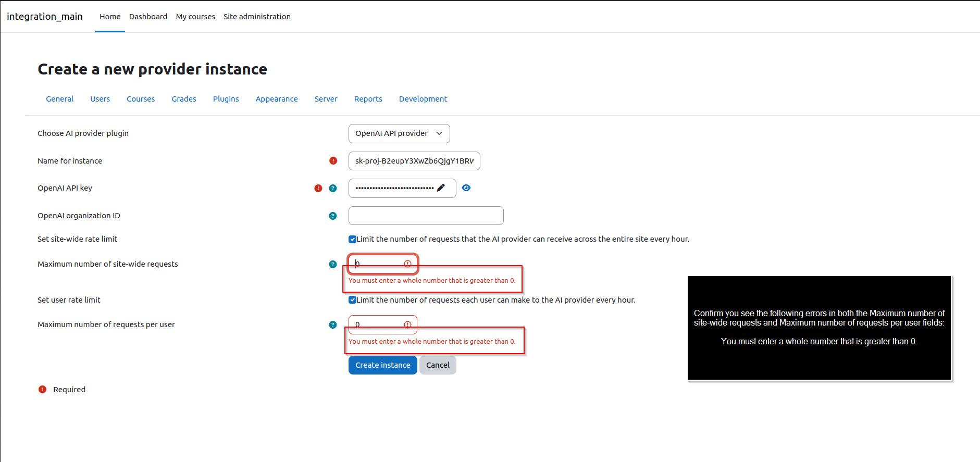Viewport: 980px width, 462px height.
Task: Click the Required legend text
Action: point(69,390)
